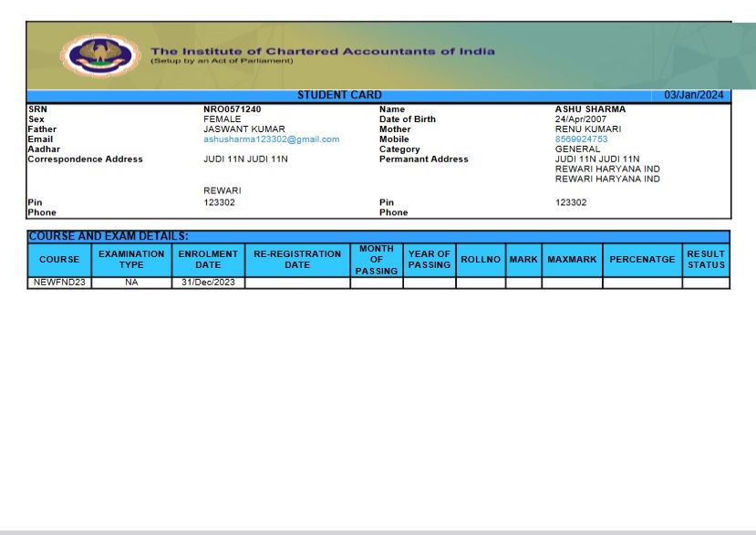Select the RESULT STATUS column header
The image size is (756, 535).
coord(706,260)
